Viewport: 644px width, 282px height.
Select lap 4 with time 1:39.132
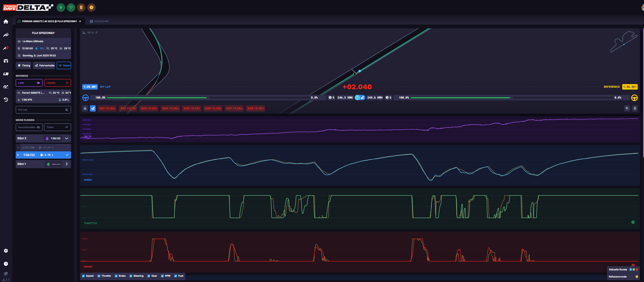43,155
